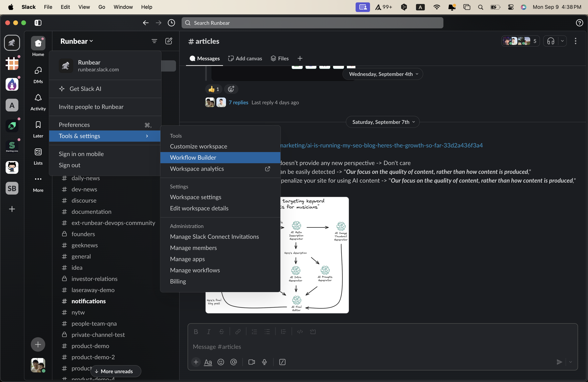Click the filter conversations icon

pos(154,41)
